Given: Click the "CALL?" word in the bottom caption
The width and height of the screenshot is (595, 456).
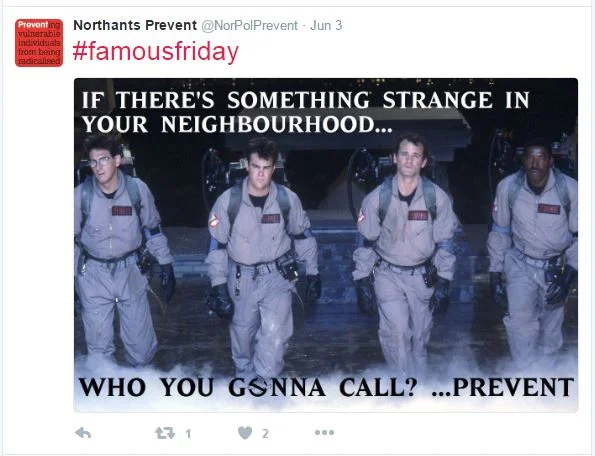Looking at the screenshot, I should (378, 387).
